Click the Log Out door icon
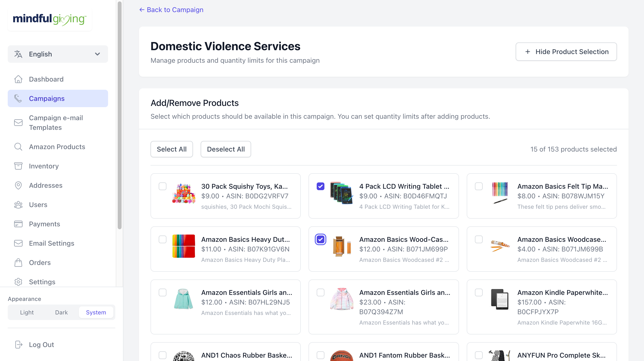 [18, 345]
